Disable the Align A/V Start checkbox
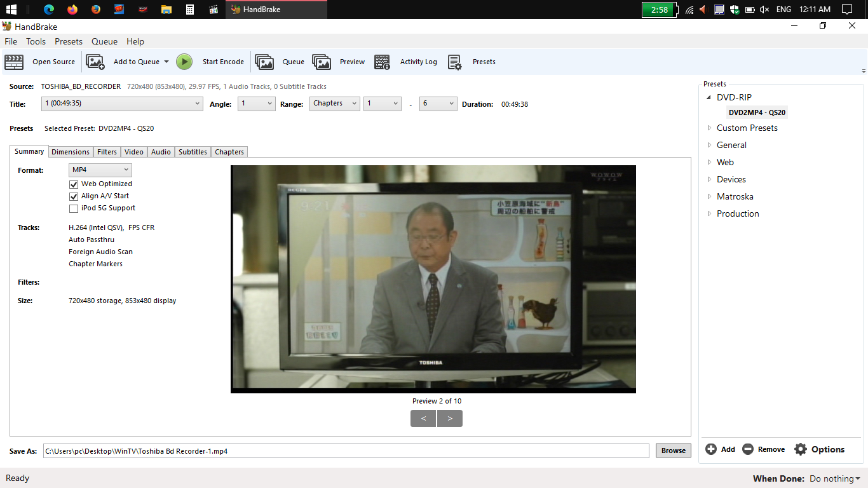The image size is (868, 488). click(74, 196)
